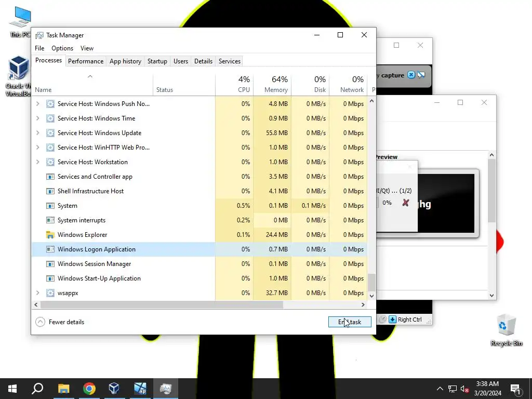
Task: Click the Service Host: Workstation gear icon
Action: (50, 162)
